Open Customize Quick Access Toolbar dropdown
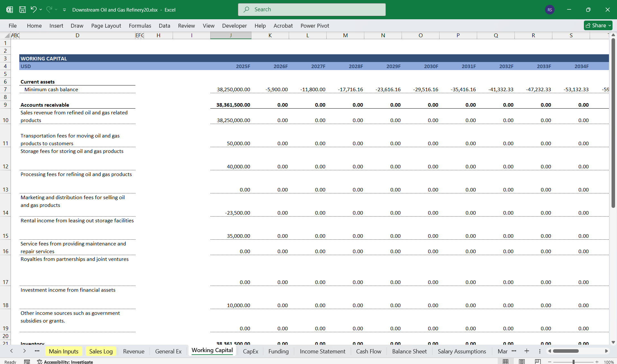Image resolution: width=617 pixels, height=364 pixels. pos(64,10)
